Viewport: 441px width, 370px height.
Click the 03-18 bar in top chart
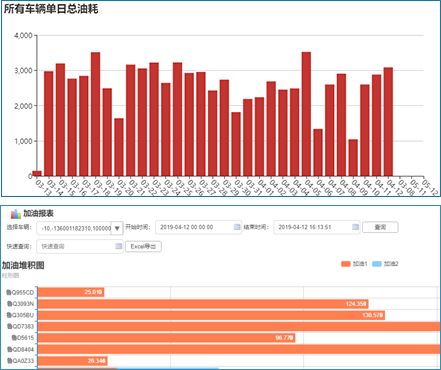(95, 114)
